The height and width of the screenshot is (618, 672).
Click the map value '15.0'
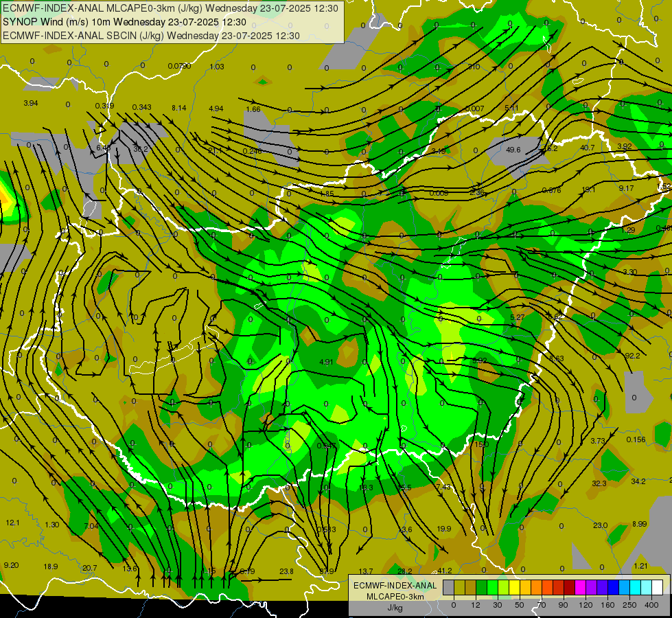coord(481,444)
